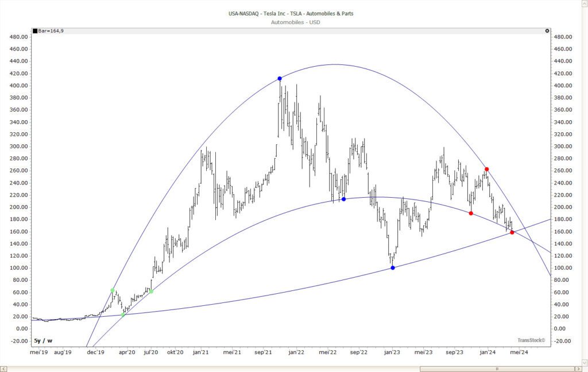This screenshot has width=588, height=372.
Task: Click the mei'24 label on the date axis
Action: pos(520,352)
